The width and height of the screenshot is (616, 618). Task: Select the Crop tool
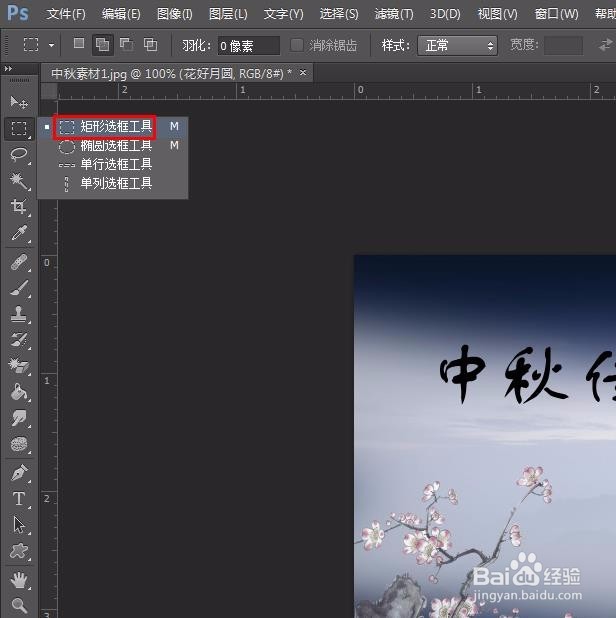(19, 207)
